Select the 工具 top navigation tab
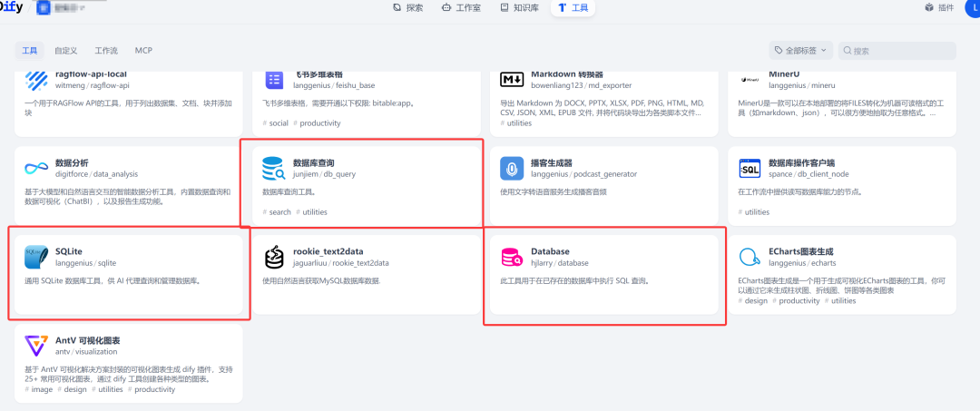 (x=573, y=8)
